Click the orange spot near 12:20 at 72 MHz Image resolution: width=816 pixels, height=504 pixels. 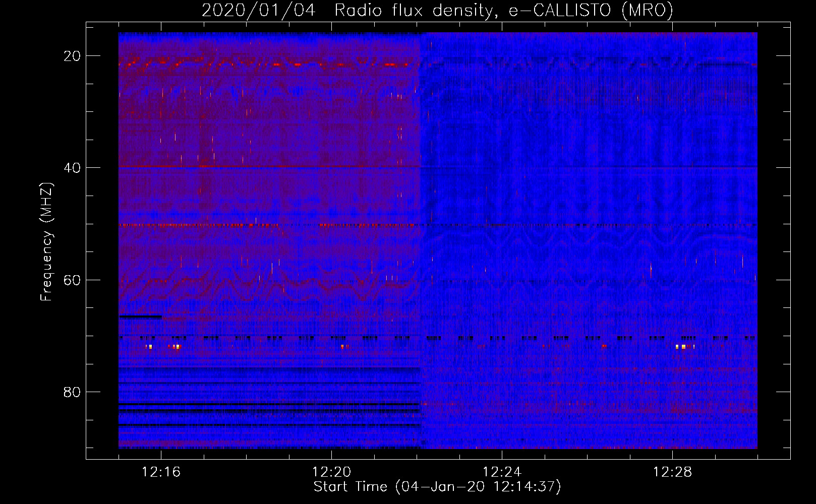point(343,346)
